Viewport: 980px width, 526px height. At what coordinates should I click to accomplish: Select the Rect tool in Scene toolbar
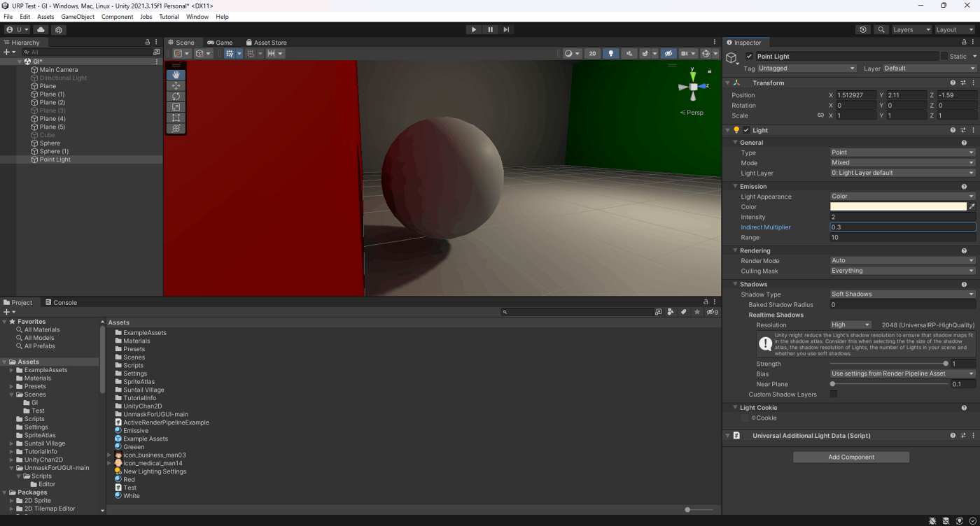pos(176,118)
